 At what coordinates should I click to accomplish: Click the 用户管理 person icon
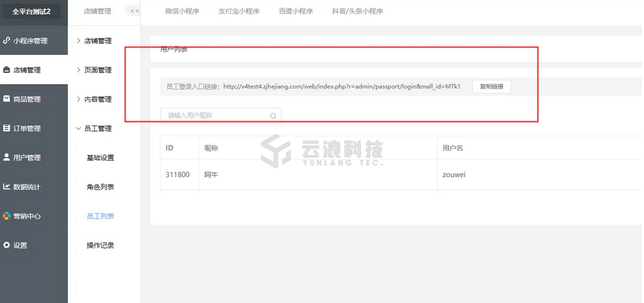click(7, 157)
